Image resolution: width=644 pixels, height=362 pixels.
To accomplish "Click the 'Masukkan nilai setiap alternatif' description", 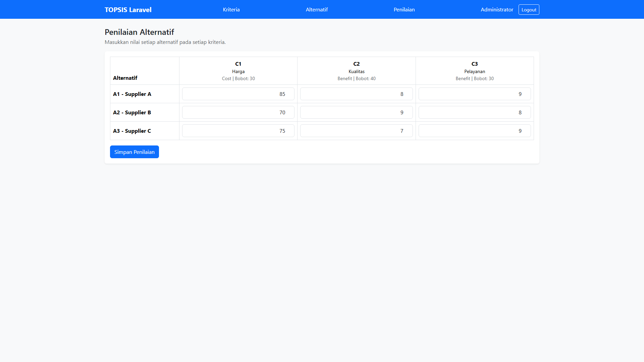I will click(165, 42).
